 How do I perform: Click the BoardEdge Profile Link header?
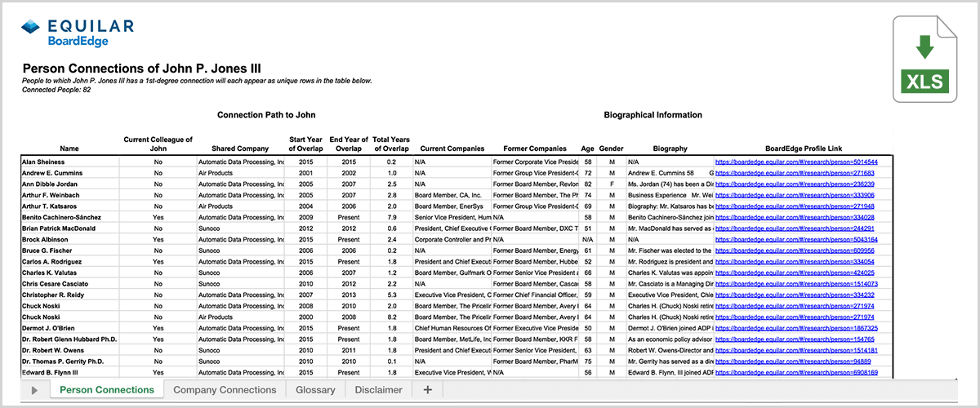tap(802, 149)
